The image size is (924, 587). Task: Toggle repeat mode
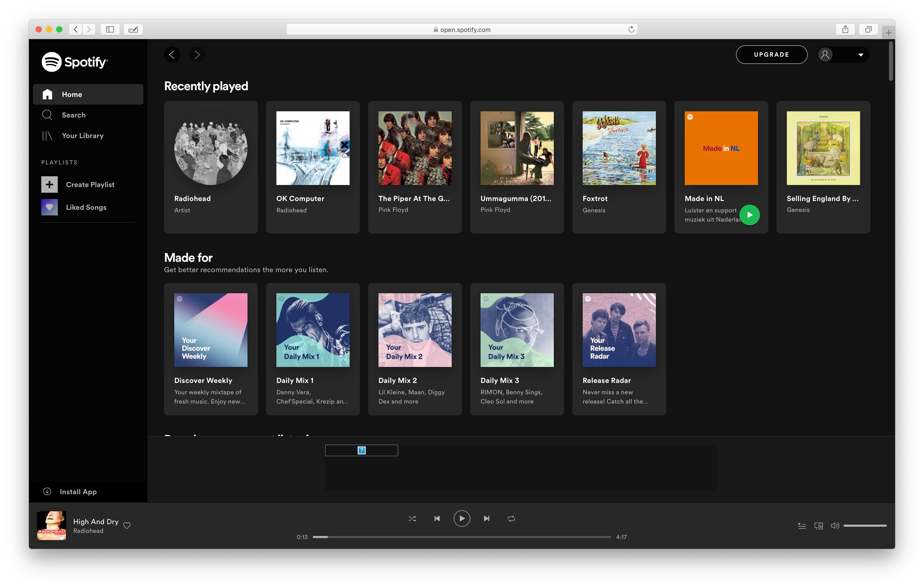point(511,518)
